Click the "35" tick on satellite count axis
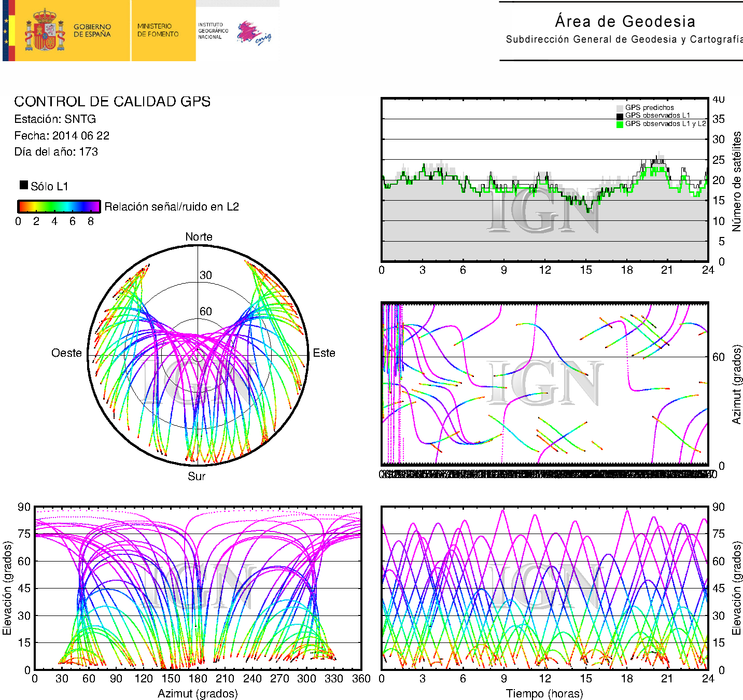 pos(719,119)
